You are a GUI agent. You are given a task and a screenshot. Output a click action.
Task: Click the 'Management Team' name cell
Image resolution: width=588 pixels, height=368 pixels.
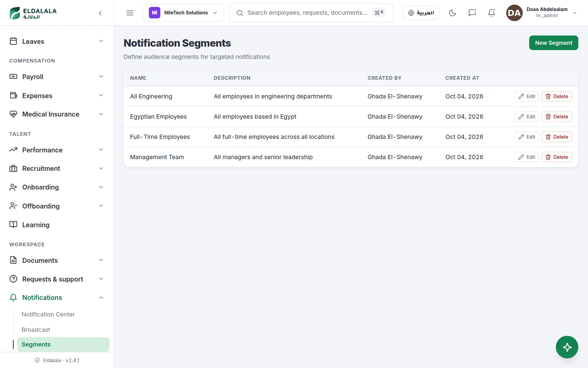(x=157, y=157)
